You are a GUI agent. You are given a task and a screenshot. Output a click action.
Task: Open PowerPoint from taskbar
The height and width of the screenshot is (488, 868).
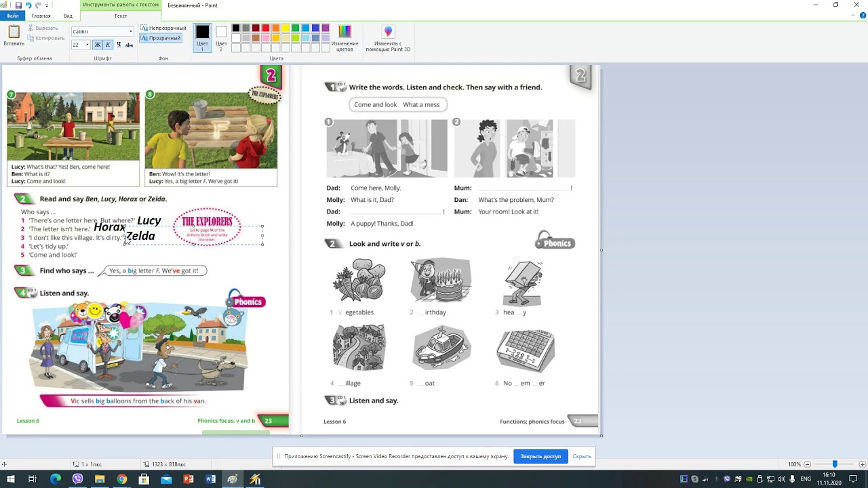(x=189, y=479)
